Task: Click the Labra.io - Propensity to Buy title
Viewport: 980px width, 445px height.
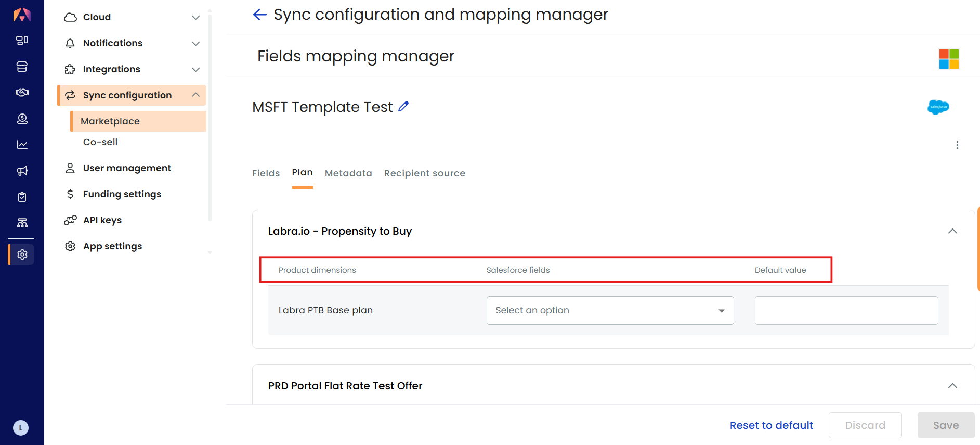Action: (340, 231)
